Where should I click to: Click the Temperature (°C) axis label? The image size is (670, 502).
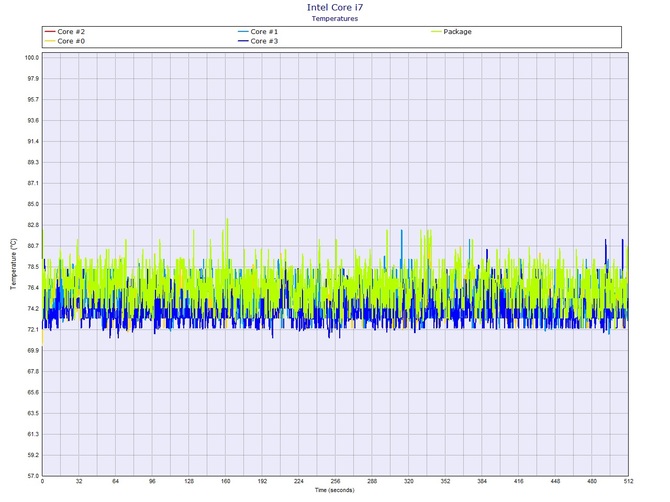click(14, 264)
